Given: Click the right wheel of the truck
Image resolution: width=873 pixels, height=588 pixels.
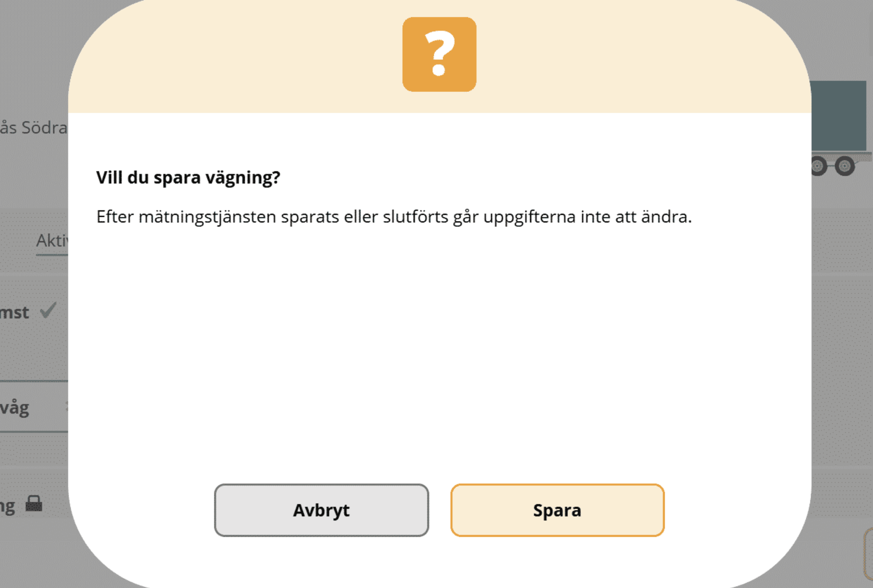Looking at the screenshot, I should coord(844,166).
